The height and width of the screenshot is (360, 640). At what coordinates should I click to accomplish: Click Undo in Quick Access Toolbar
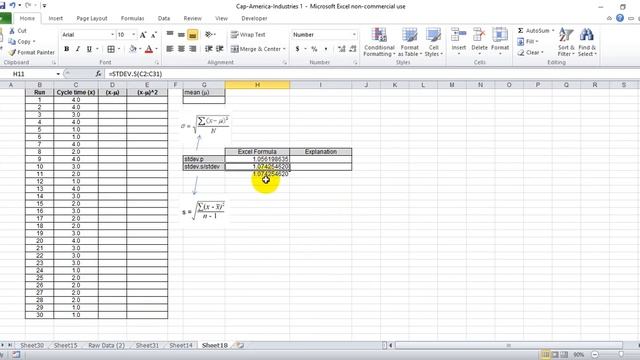point(12,5)
